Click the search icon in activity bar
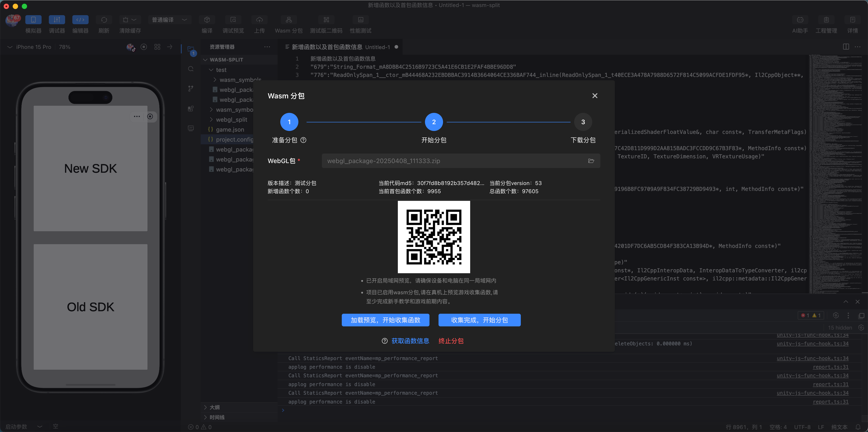Screen dimensions: 868x432 tap(191, 69)
